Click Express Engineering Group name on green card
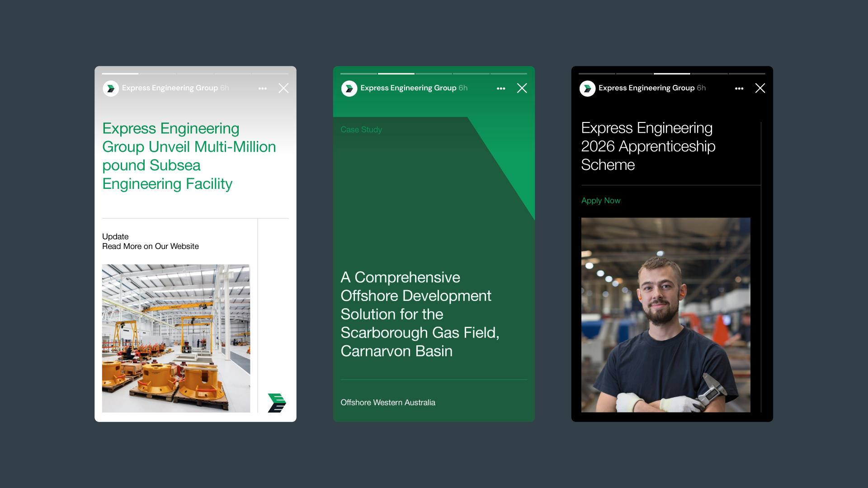Screen dimensions: 868x488 point(408,88)
